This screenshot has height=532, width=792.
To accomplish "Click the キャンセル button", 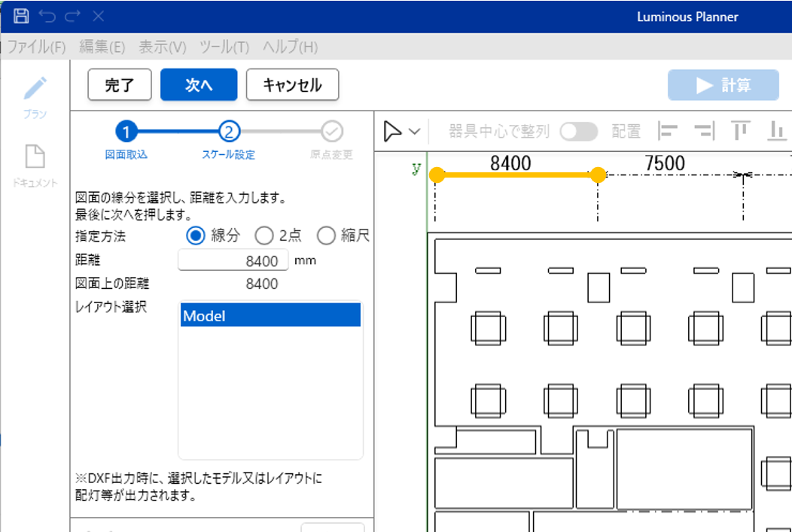I will [x=292, y=85].
